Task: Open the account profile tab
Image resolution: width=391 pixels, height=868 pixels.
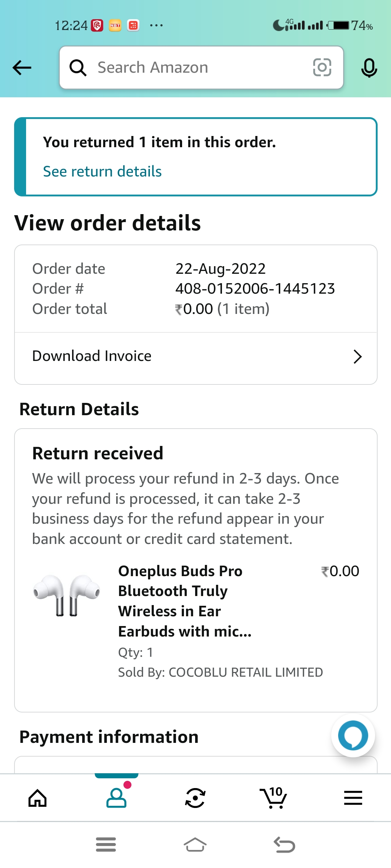Action: point(116,798)
